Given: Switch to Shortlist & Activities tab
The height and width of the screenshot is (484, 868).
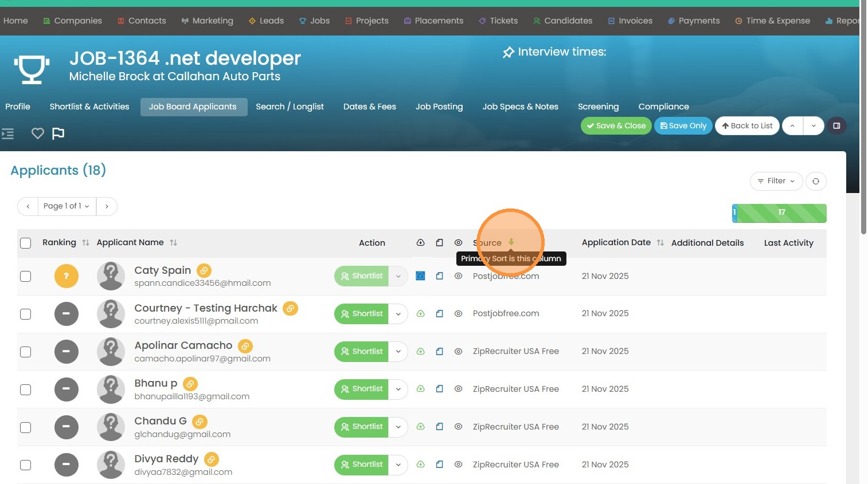Looking at the screenshot, I should pyautogui.click(x=89, y=107).
